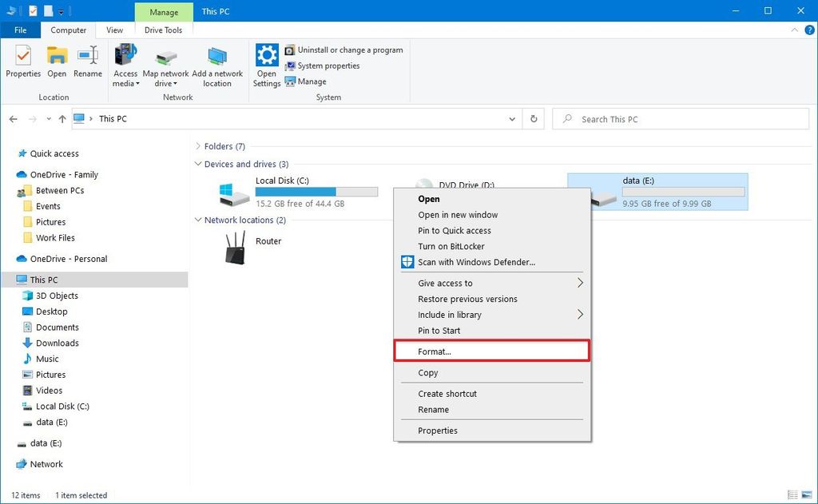This screenshot has width=818, height=504.
Task: Switch to the View ribbon tab
Action: tap(114, 30)
